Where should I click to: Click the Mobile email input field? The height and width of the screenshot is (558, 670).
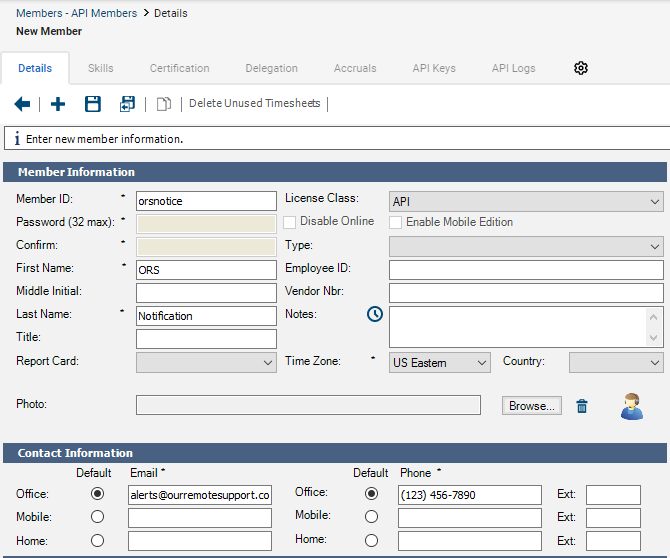(200, 518)
